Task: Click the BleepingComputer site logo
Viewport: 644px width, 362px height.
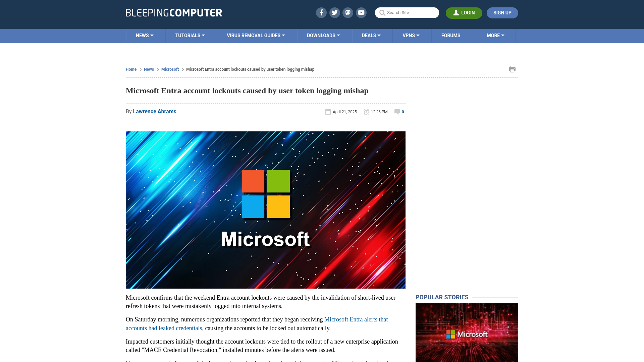Action: [174, 13]
